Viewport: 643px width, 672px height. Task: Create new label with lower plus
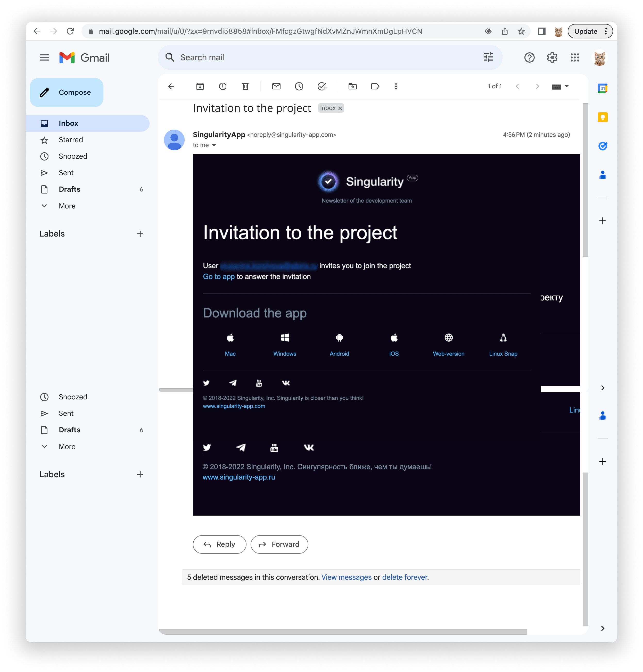click(x=140, y=474)
